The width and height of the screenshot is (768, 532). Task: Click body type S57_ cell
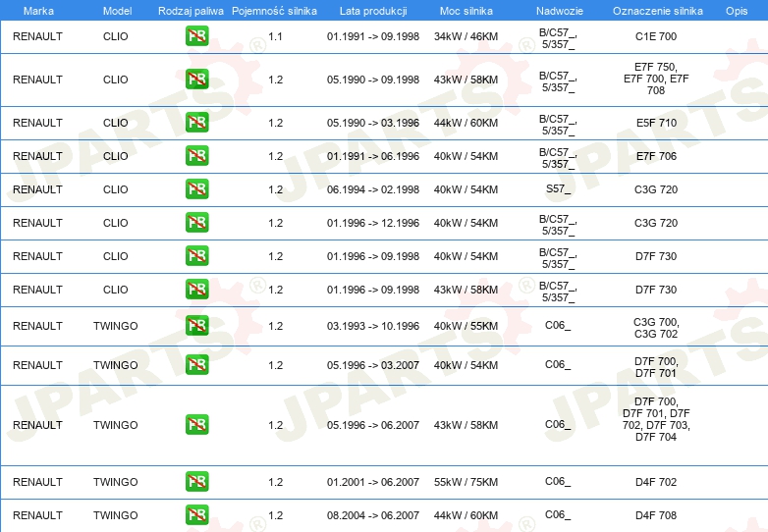click(x=558, y=188)
